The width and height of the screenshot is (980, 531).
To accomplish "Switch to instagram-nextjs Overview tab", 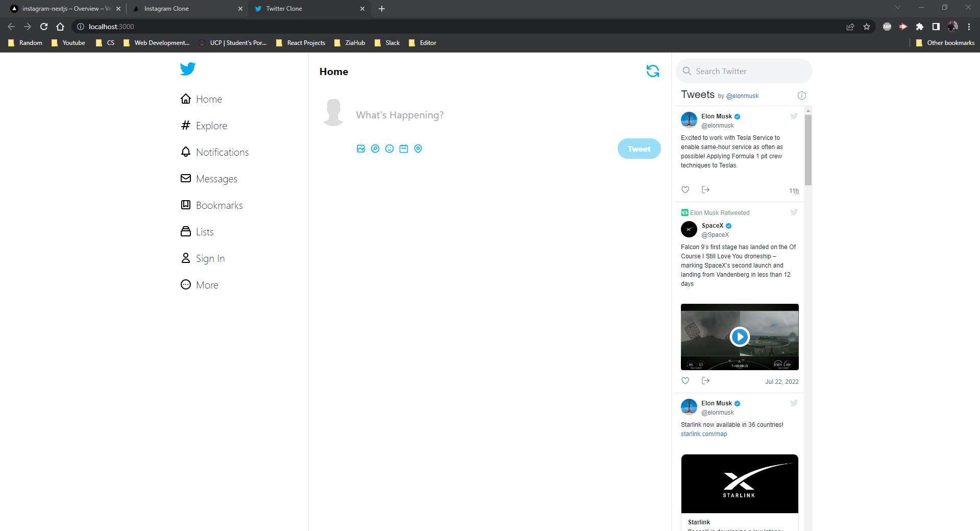I will tap(65, 9).
